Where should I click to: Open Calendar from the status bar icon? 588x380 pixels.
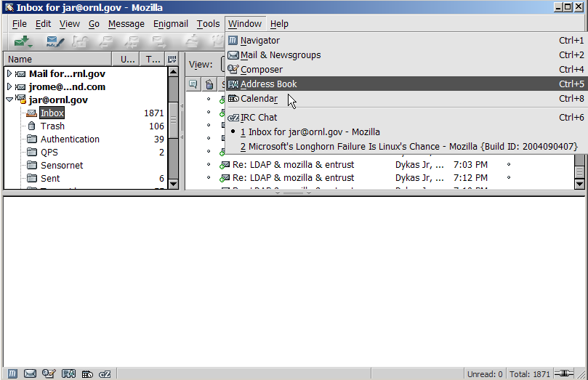[x=87, y=374]
